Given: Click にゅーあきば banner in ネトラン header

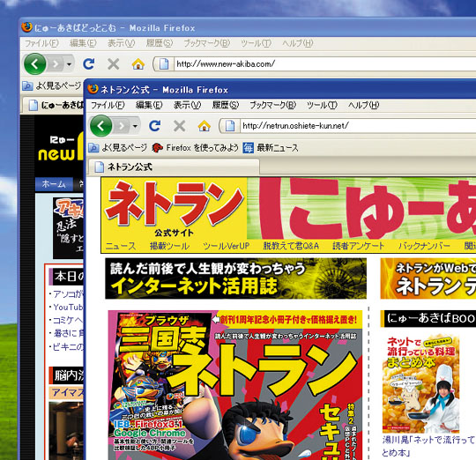Looking at the screenshot, I should coord(361,208).
